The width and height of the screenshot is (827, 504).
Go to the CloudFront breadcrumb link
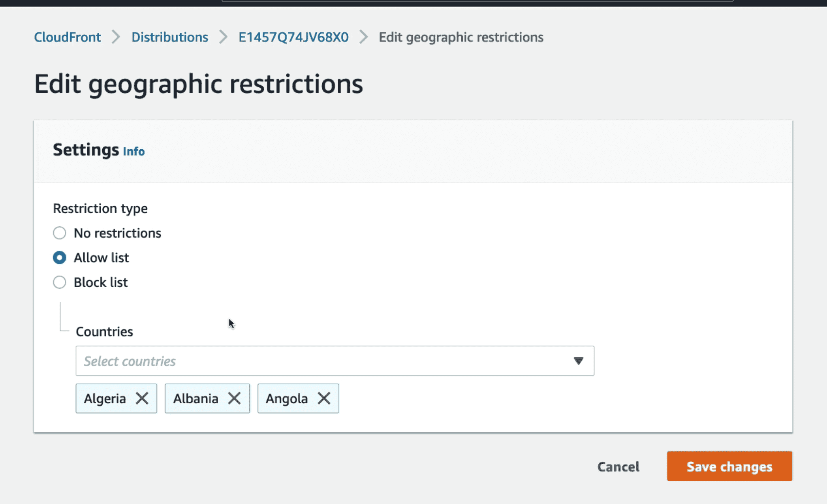(x=67, y=37)
